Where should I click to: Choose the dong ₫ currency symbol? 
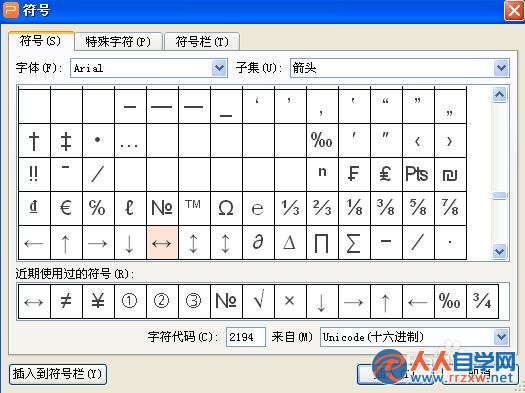(x=34, y=208)
